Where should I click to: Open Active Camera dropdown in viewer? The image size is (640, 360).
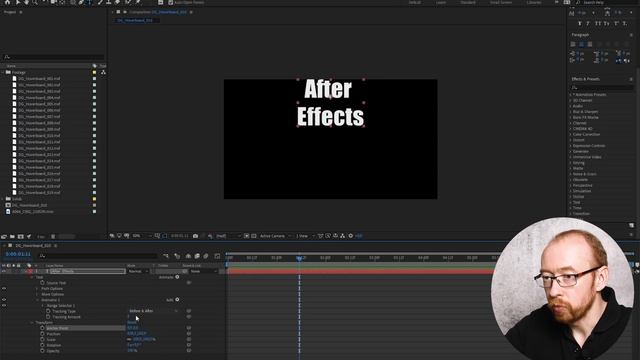(276, 236)
